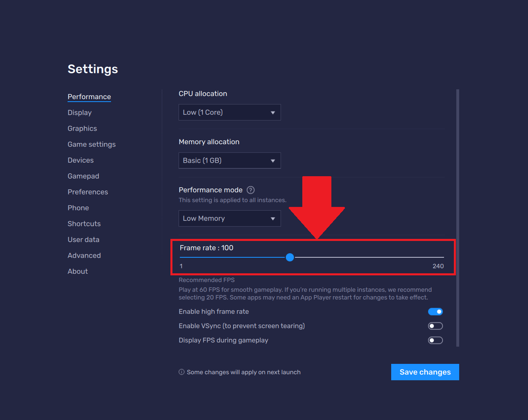Switch to the Display settings tab
Viewport: 528px width, 420px height.
[x=79, y=113]
